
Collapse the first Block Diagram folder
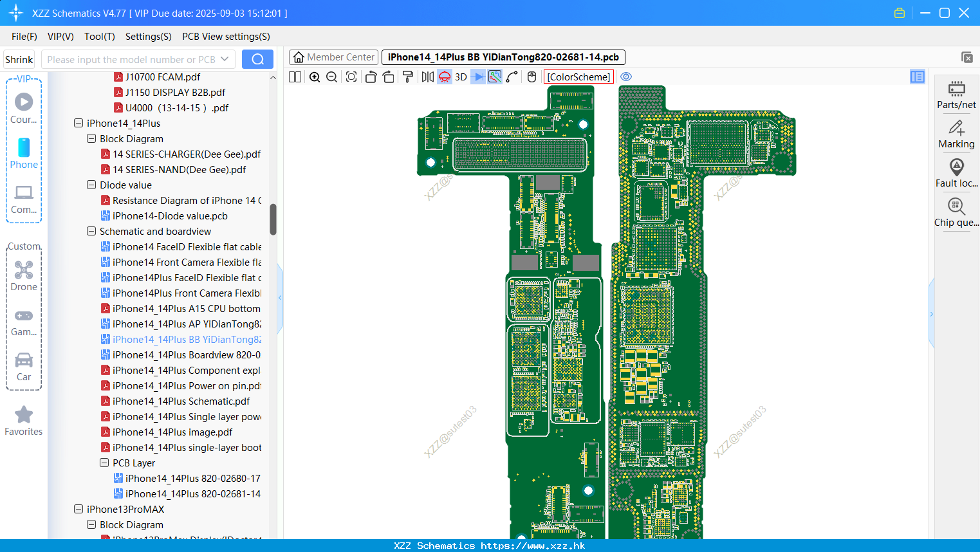91,138
